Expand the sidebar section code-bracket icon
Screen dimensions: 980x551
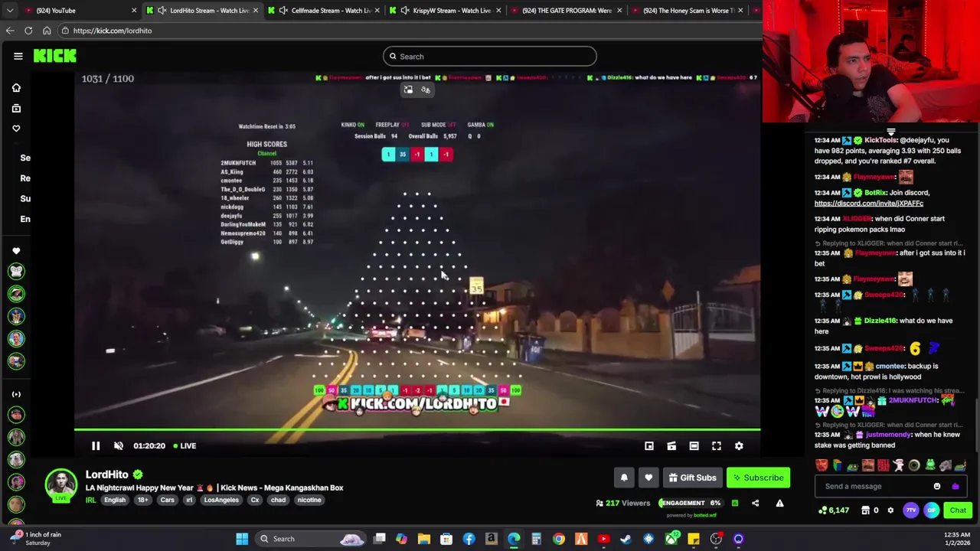(x=16, y=394)
